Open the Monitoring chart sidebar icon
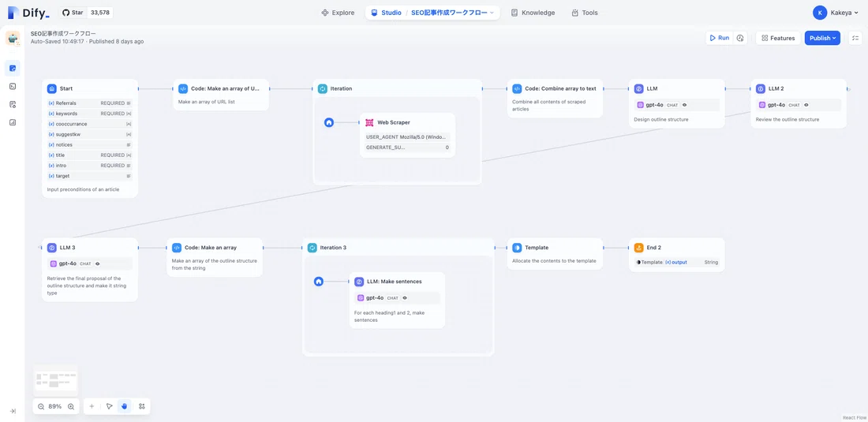Screen dimensions: 868x422 13,122
